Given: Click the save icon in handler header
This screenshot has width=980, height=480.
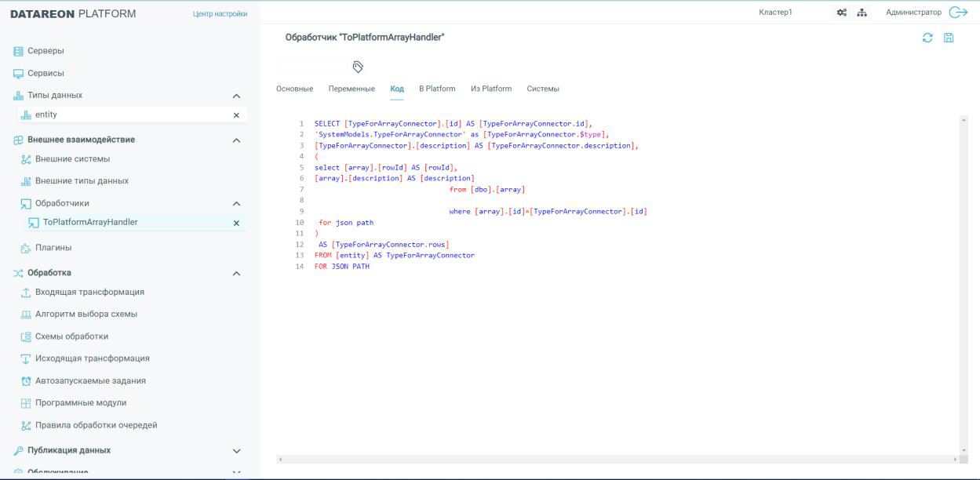Looking at the screenshot, I should click(x=949, y=38).
